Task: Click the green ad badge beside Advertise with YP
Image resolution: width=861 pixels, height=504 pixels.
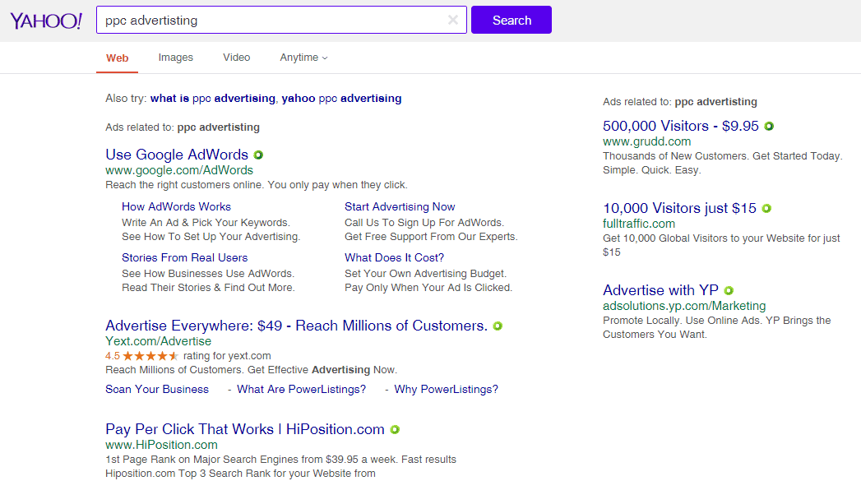Action: tap(729, 290)
